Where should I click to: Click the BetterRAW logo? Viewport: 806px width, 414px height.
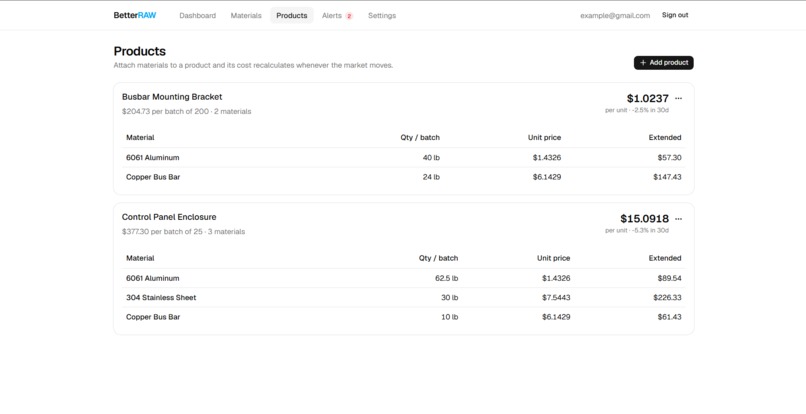pos(135,15)
